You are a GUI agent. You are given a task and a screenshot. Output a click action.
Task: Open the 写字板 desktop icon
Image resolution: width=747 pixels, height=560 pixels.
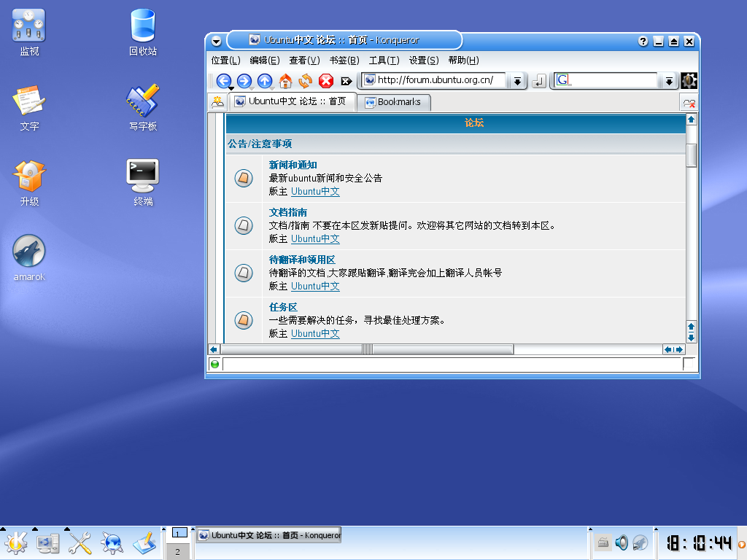pos(143,108)
